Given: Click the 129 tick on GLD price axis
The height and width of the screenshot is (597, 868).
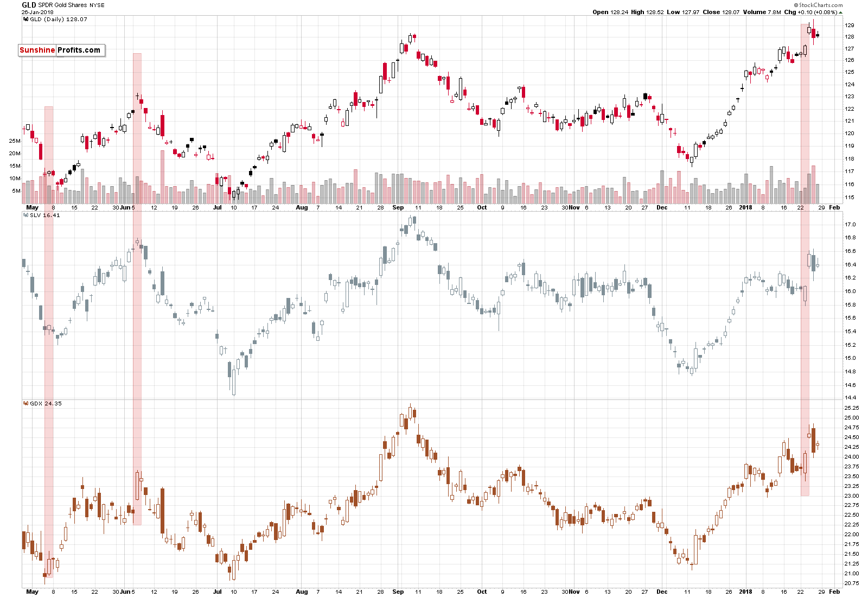Looking at the screenshot, I should 850,26.
